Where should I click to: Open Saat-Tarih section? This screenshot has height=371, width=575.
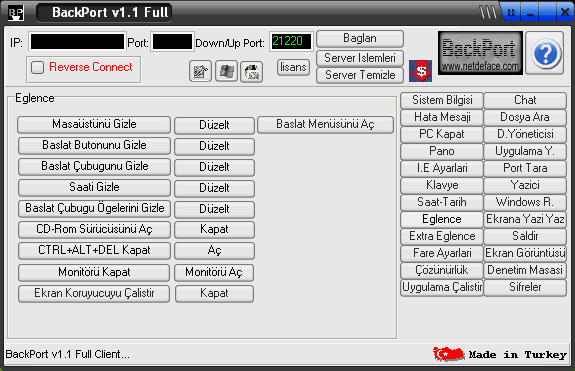[442, 202]
